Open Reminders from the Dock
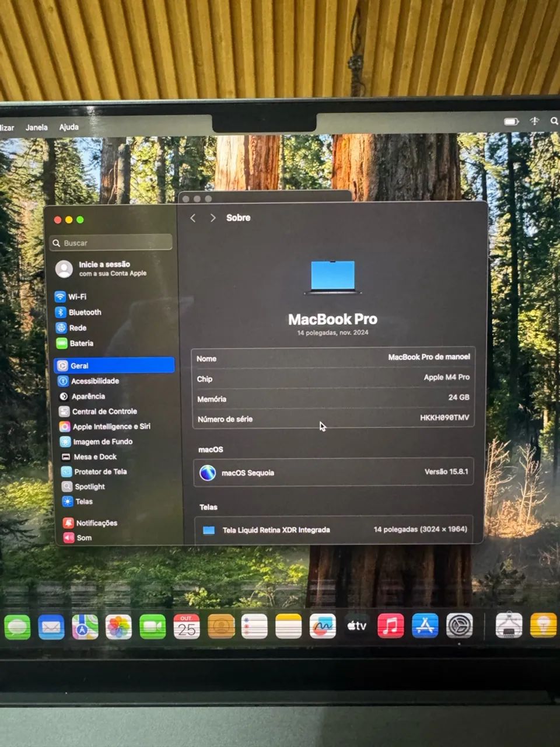 click(254, 627)
